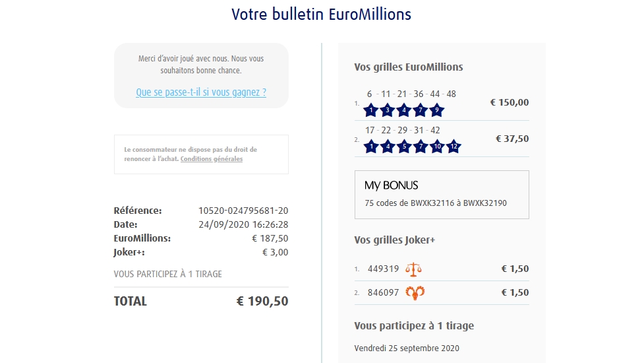This screenshot has height=363, width=644.
Task: Click star number 7 in the second grid
Action: [421, 147]
